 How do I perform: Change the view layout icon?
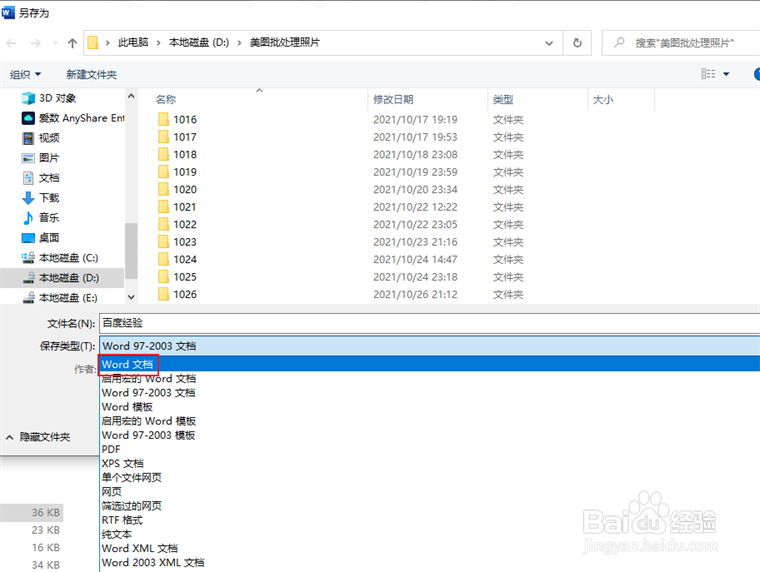tap(708, 74)
